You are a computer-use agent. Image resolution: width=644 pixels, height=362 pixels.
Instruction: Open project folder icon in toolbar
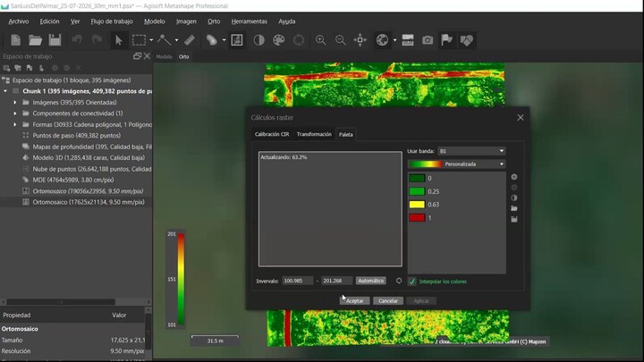click(x=35, y=40)
